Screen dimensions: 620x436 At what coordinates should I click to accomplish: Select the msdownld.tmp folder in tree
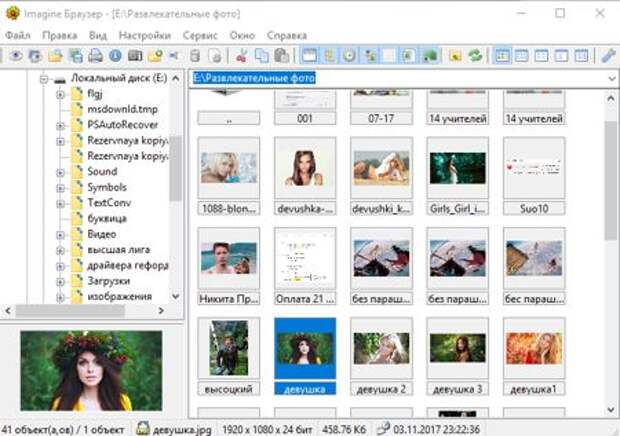[x=122, y=109]
